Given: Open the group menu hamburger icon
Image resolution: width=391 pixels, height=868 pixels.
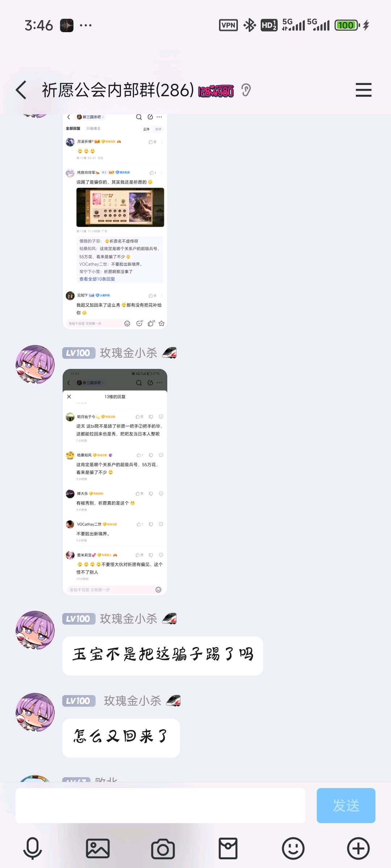Looking at the screenshot, I should tap(363, 90).
